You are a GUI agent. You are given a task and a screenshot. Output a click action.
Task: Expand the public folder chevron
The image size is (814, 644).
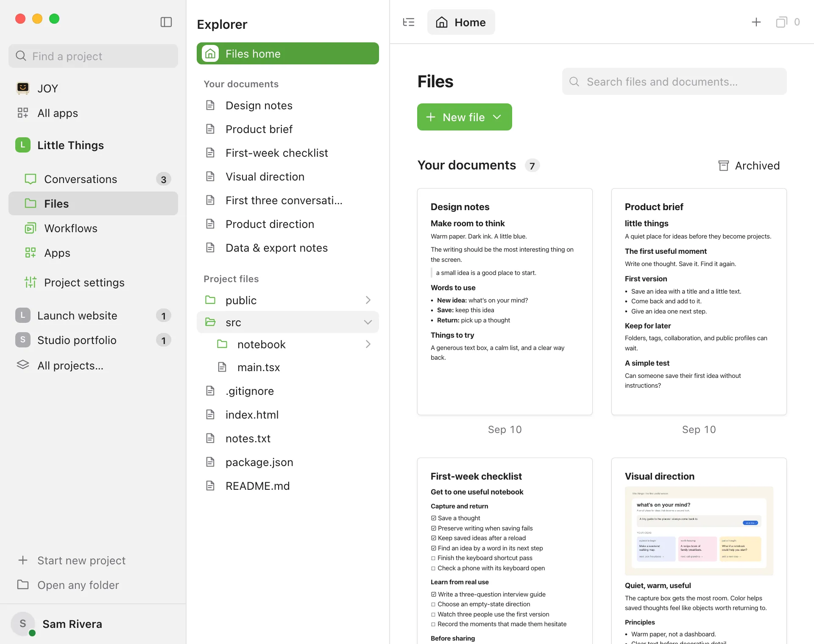[x=368, y=300]
